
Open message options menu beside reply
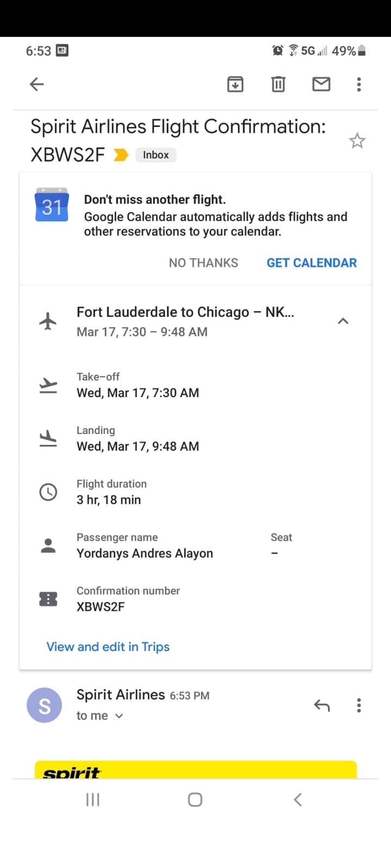coord(358,705)
